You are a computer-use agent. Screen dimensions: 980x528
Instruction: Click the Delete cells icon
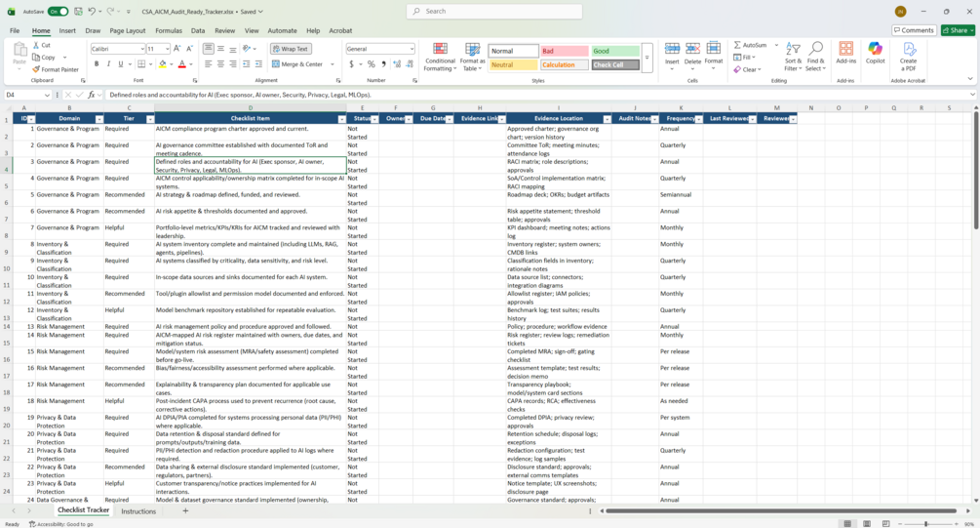(692, 49)
